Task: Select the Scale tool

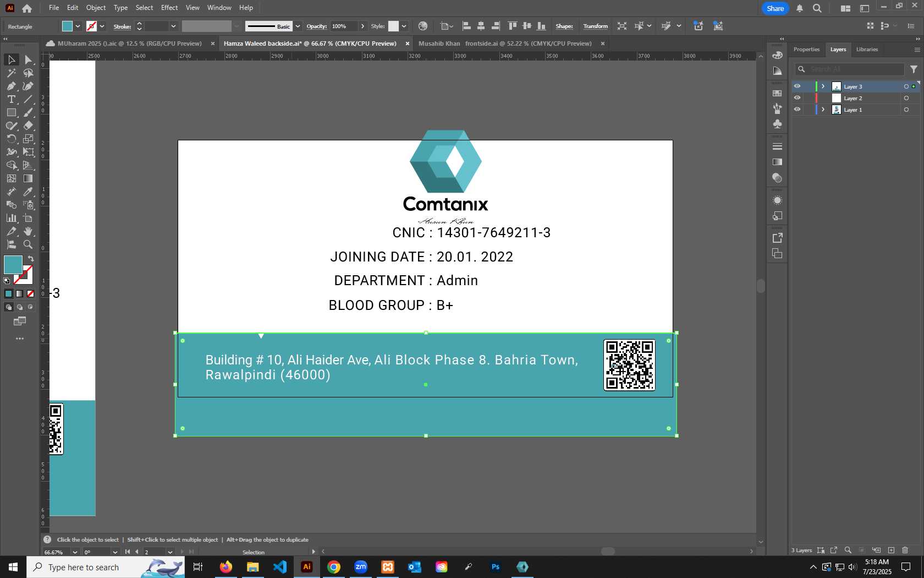Action: click(28, 139)
